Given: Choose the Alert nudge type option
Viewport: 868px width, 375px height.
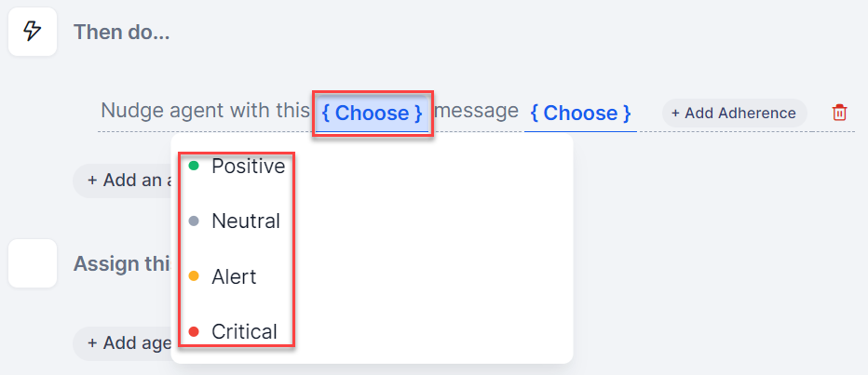Looking at the screenshot, I should [234, 276].
